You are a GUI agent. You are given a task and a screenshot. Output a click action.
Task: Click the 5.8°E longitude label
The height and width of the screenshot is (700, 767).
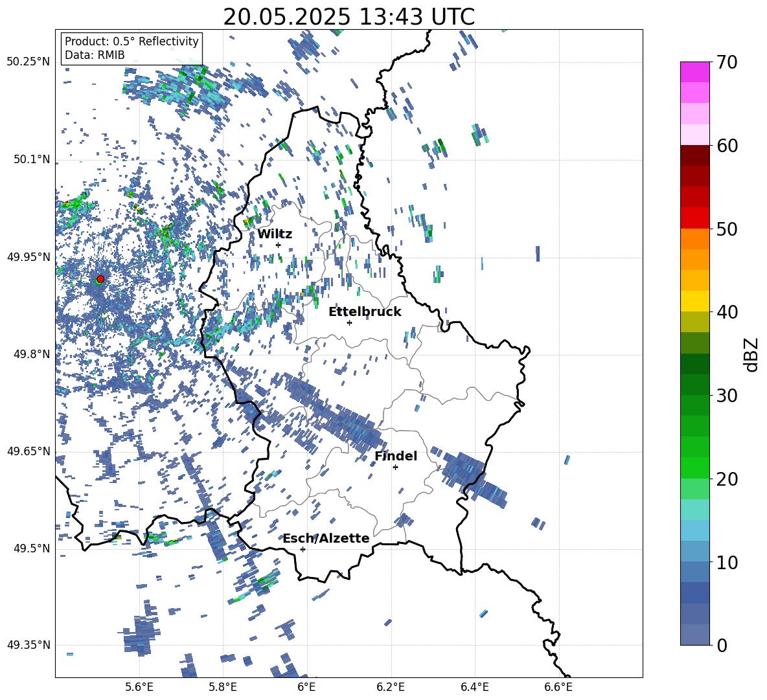(223, 687)
